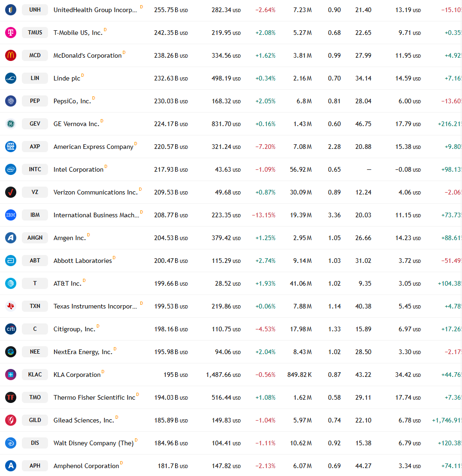Click the KLA Corporation logo icon
Viewport: 462px width, 476px height.
11,374
